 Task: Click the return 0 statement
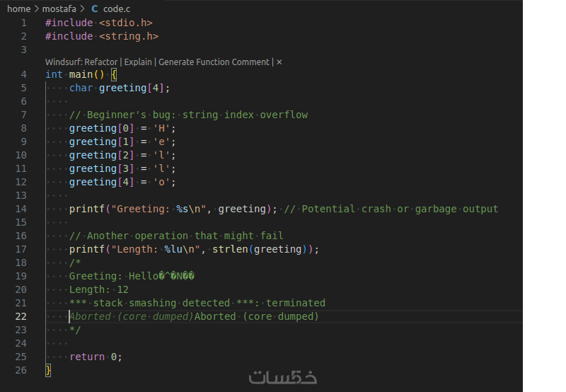pos(96,357)
